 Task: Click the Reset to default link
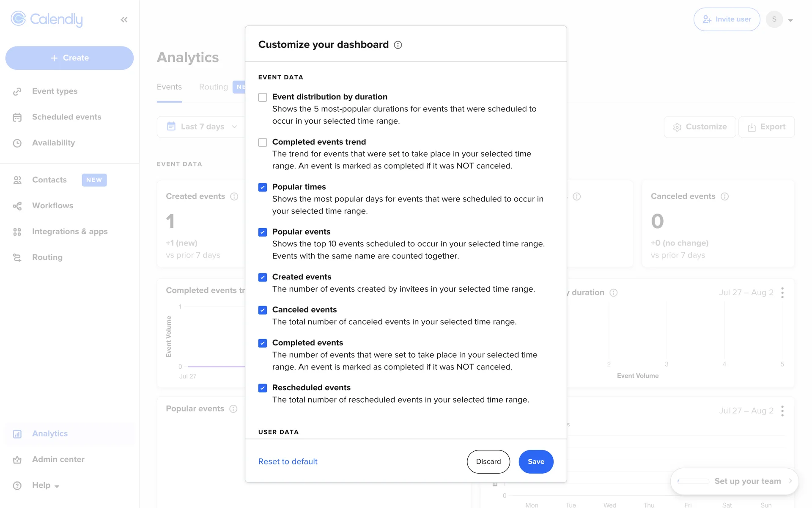(x=288, y=461)
